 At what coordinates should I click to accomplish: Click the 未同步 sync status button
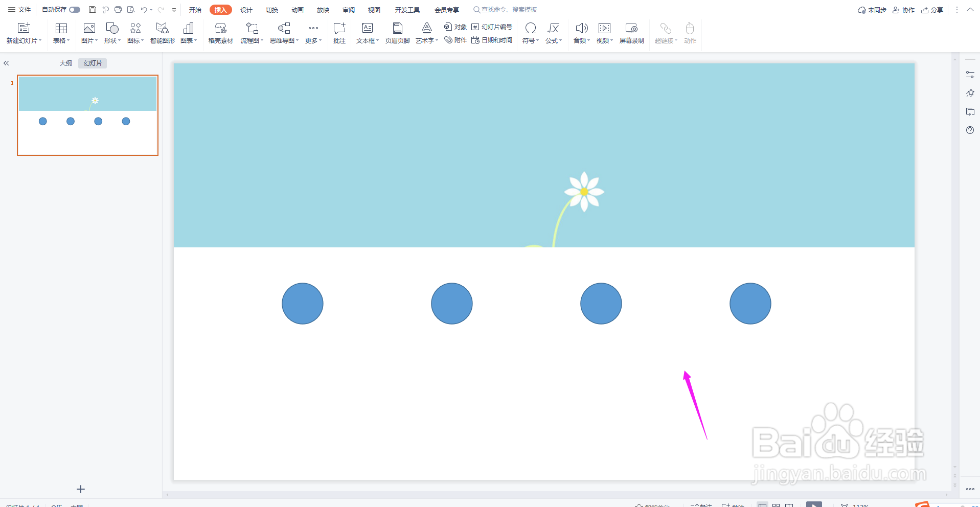pos(872,10)
